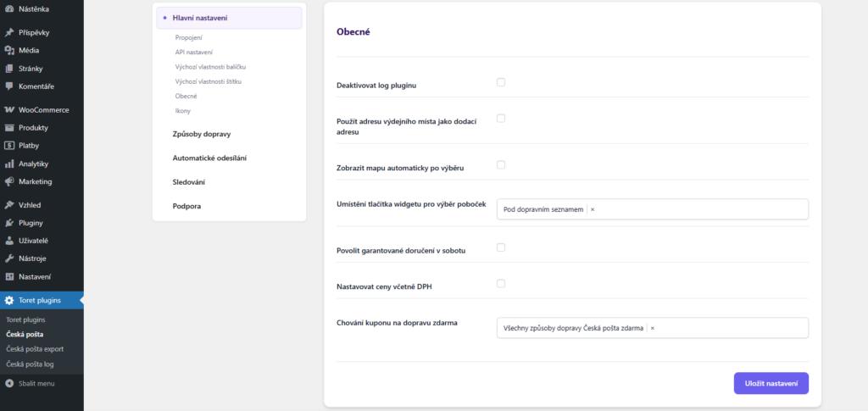The height and width of the screenshot is (411, 868).
Task: Open Umístění tlačítka widgetu dropdown
Action: tap(653, 209)
